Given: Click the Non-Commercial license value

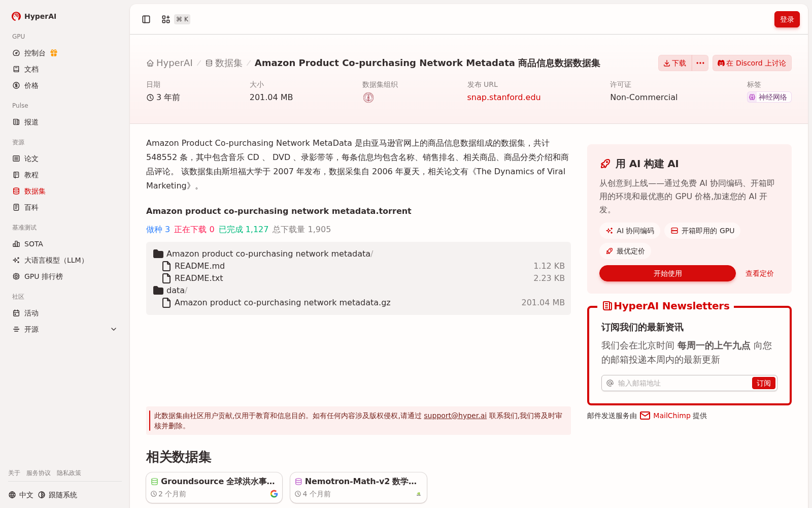Looking at the screenshot, I should pos(644,98).
